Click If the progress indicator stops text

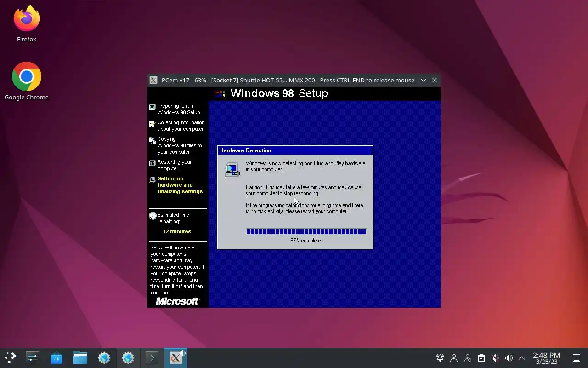pyautogui.click(x=304, y=208)
